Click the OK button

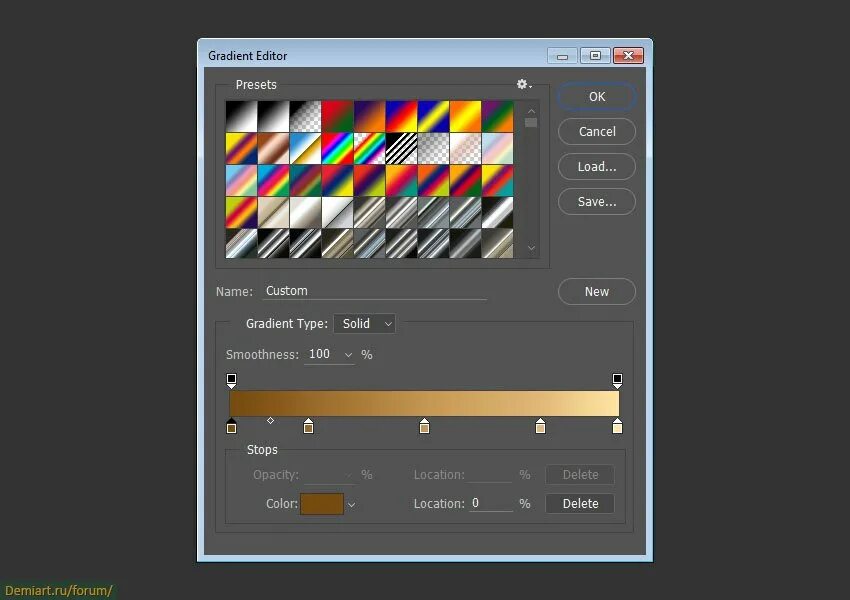point(597,96)
